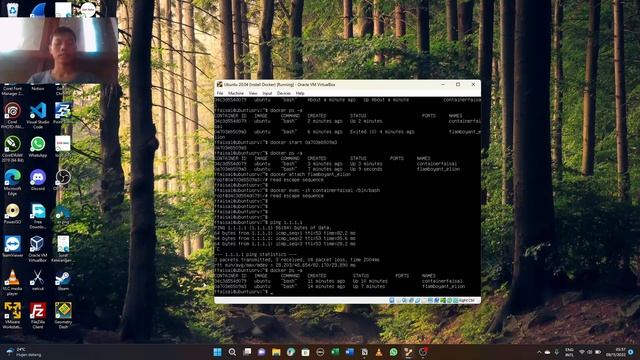Open the Machine menu in VirtualBox

[x=236, y=93]
